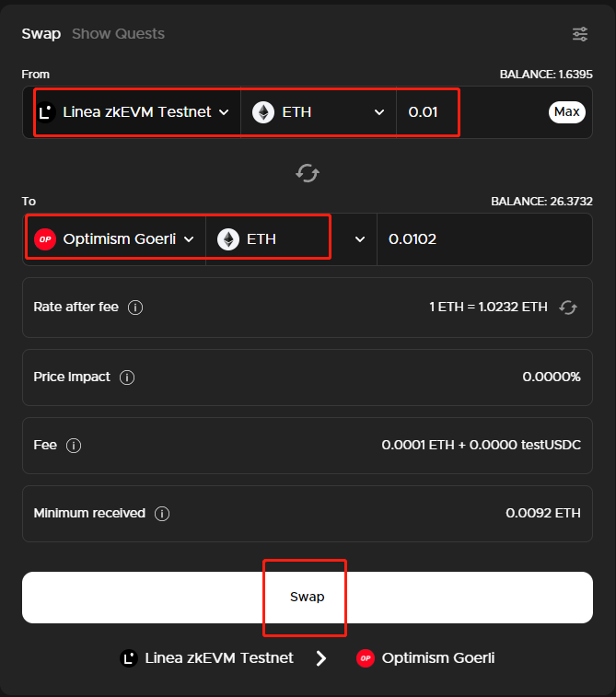Screen dimensions: 616x697
Task: Click the Linea logo in the From network selector
Action: click(46, 112)
